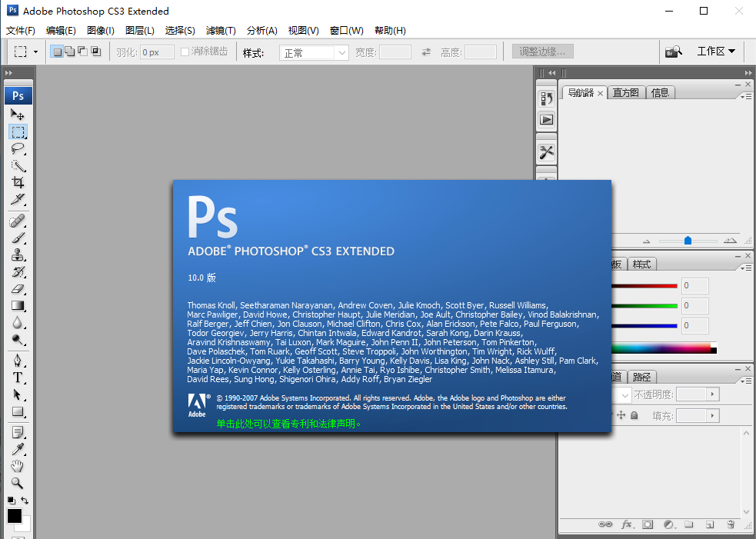Close the 导航器 tab
Viewport: 756px width, 539px height.
pyautogui.click(x=601, y=94)
